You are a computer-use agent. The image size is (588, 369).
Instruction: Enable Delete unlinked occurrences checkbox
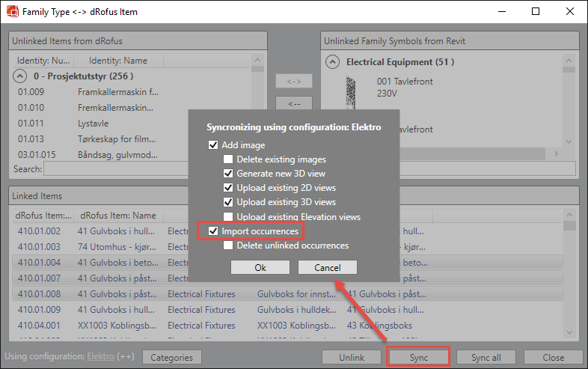point(228,246)
